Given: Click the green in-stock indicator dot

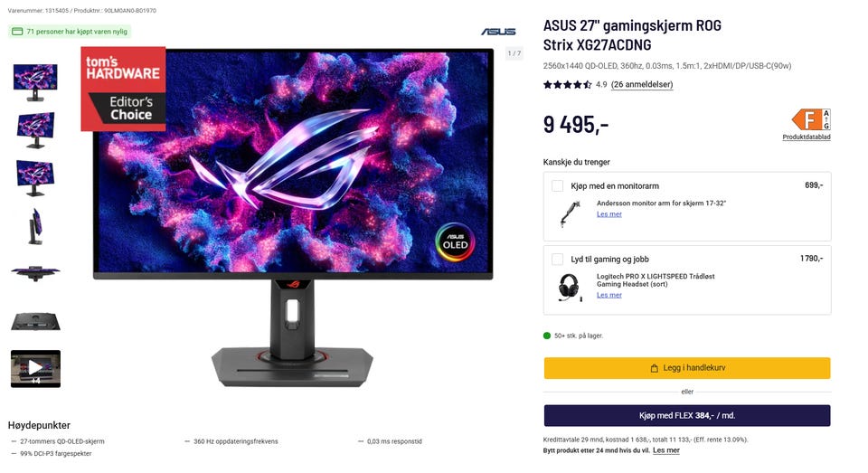Looking at the screenshot, I should pyautogui.click(x=547, y=336).
